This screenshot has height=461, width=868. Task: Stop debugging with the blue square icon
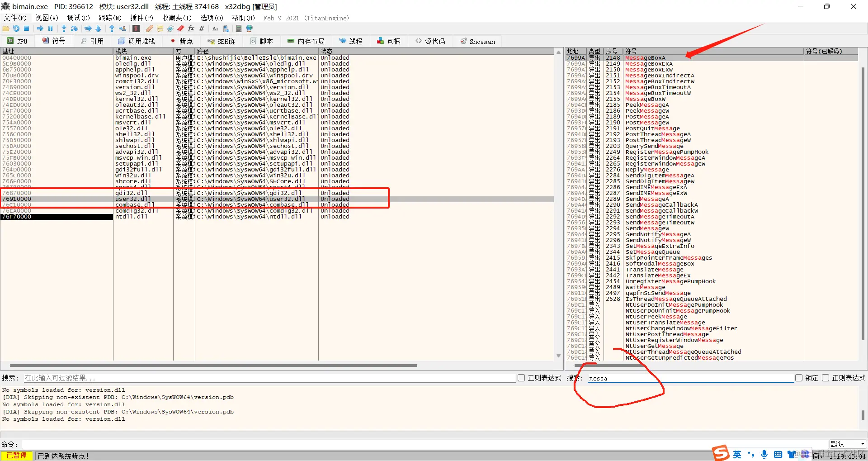click(27, 29)
